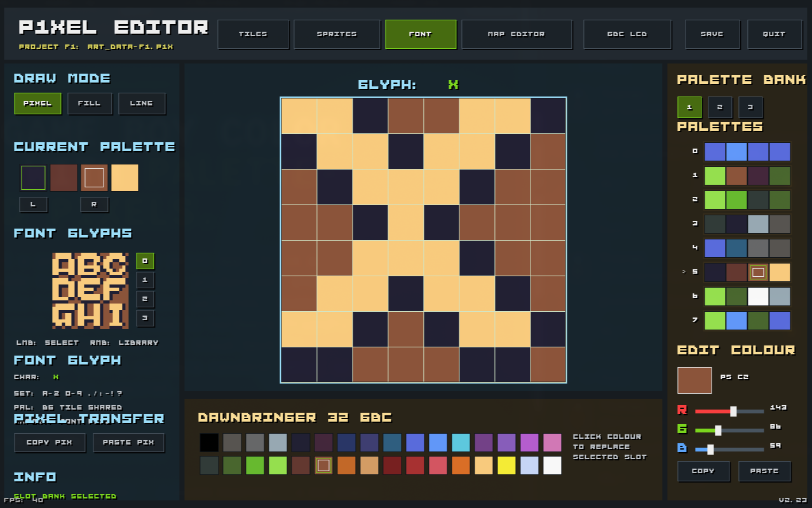Adjust the blue B slider
Screen dimensions: 812x508
point(729,449)
